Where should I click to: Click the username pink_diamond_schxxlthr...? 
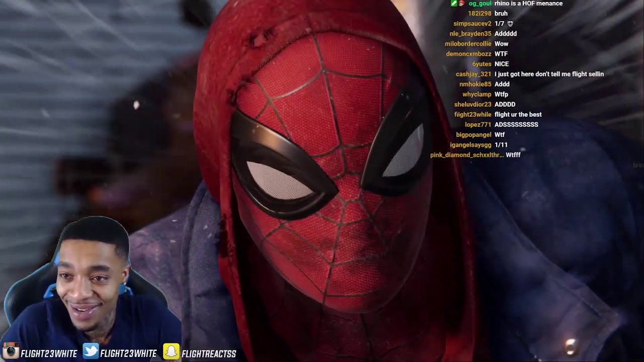click(x=467, y=154)
